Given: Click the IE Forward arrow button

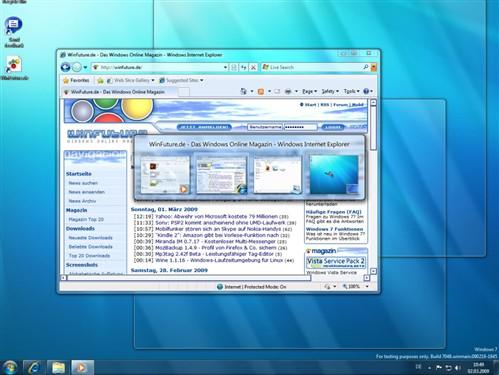Looking at the screenshot, I should point(77,67).
